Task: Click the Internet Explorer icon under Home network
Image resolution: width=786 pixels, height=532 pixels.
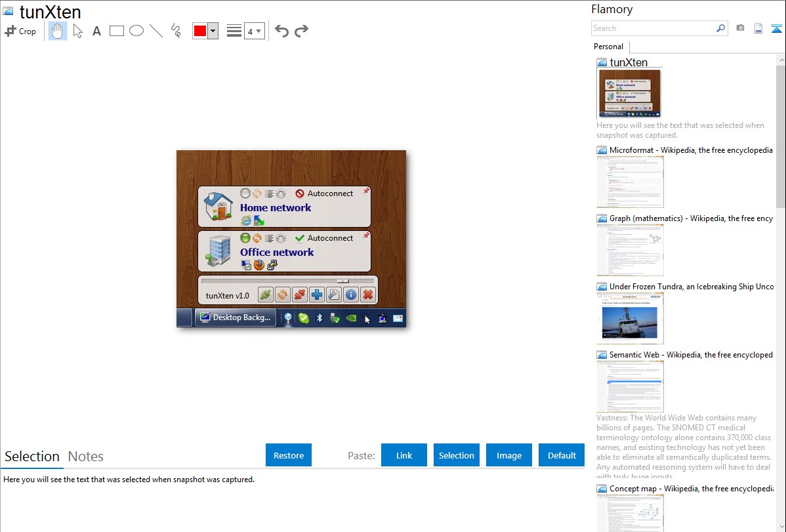Action: coord(245,220)
